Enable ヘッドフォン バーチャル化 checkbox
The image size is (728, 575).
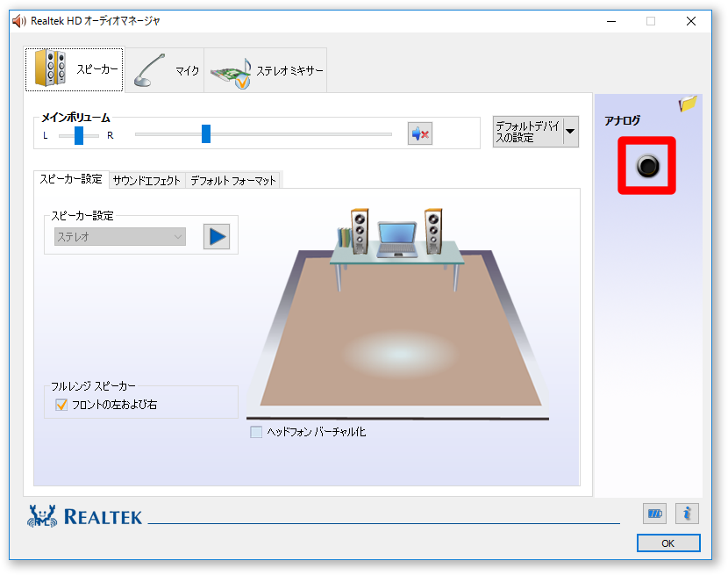pyautogui.click(x=256, y=432)
